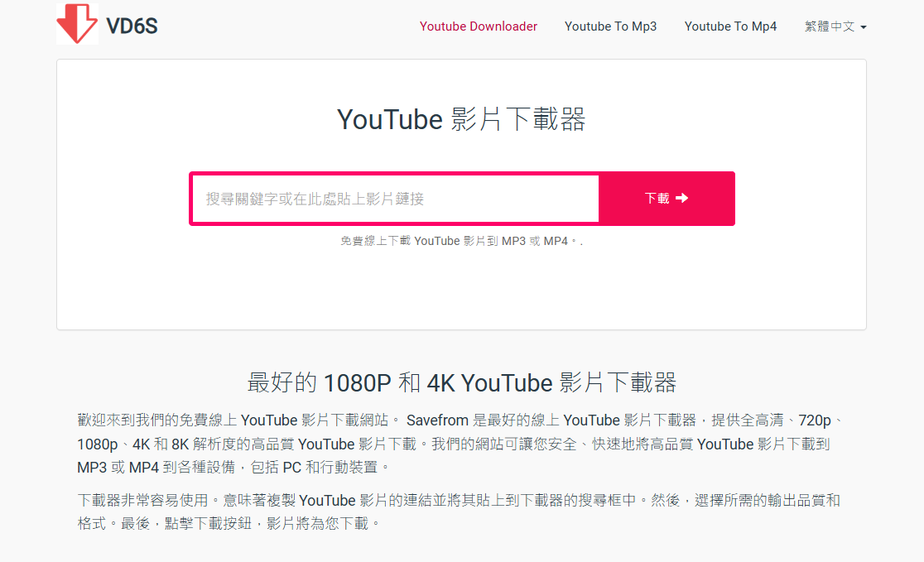This screenshot has height=562, width=924.
Task: Click the caret beside 繁體中文
Action: pyautogui.click(x=864, y=27)
